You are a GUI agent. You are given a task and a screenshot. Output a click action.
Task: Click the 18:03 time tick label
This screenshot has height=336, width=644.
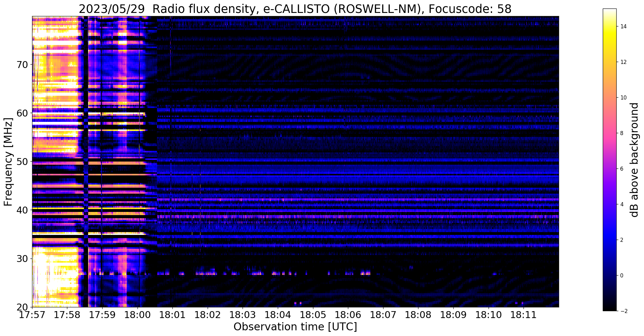click(243, 315)
